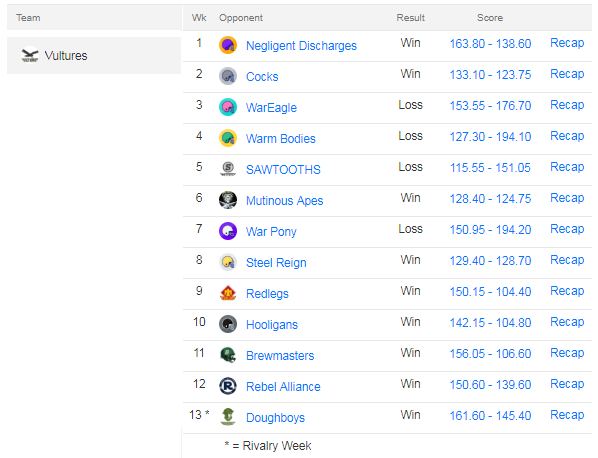Image resolution: width=598 pixels, height=458 pixels.
Task: Open the Recap for week 7
Action: (567, 229)
